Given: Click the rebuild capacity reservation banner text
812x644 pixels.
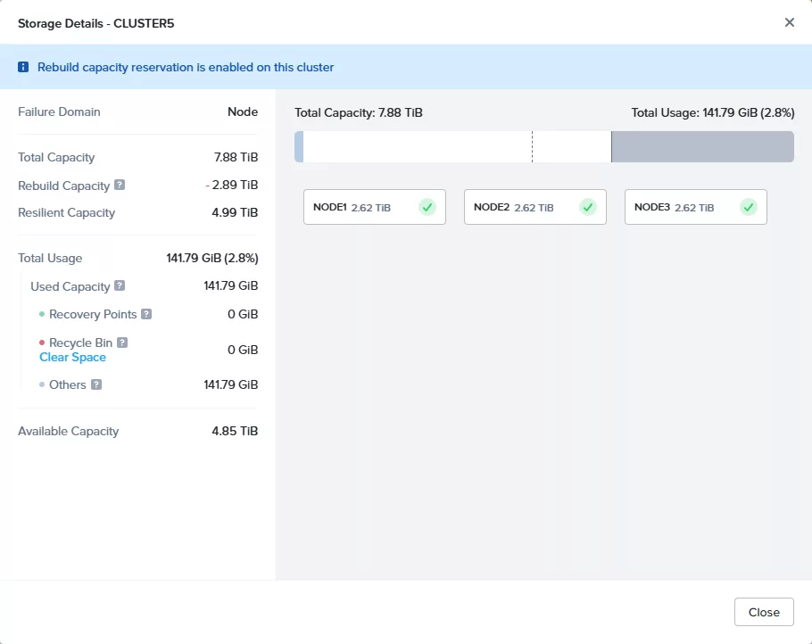Looking at the screenshot, I should click(186, 67).
